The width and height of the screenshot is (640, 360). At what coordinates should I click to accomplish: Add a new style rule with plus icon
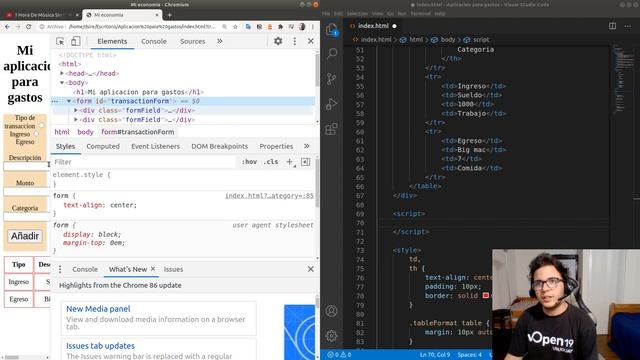pos(289,162)
